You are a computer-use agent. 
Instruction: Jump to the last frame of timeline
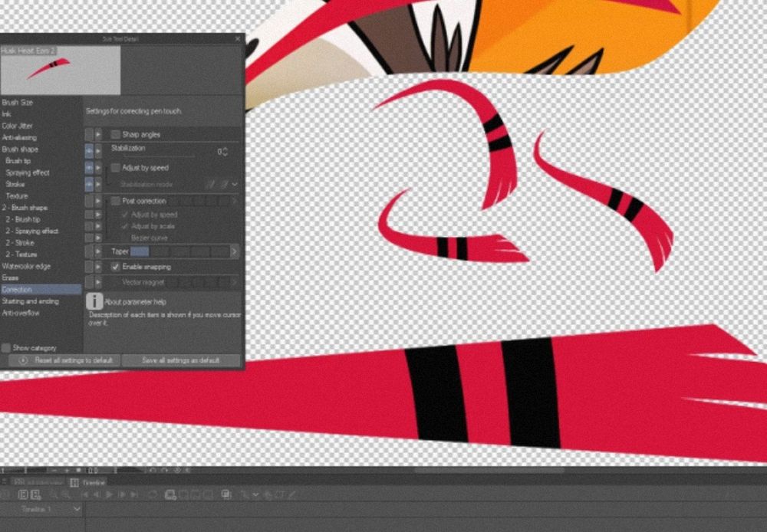pos(134,495)
